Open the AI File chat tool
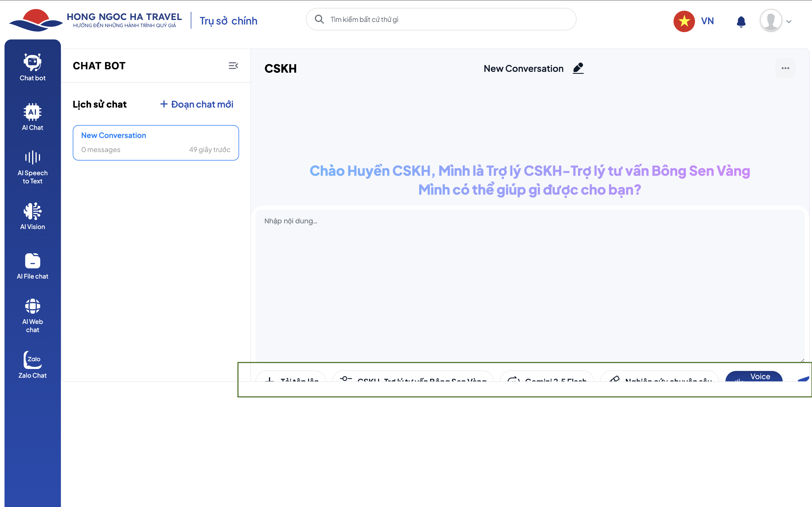The width and height of the screenshot is (812, 507). (x=32, y=266)
